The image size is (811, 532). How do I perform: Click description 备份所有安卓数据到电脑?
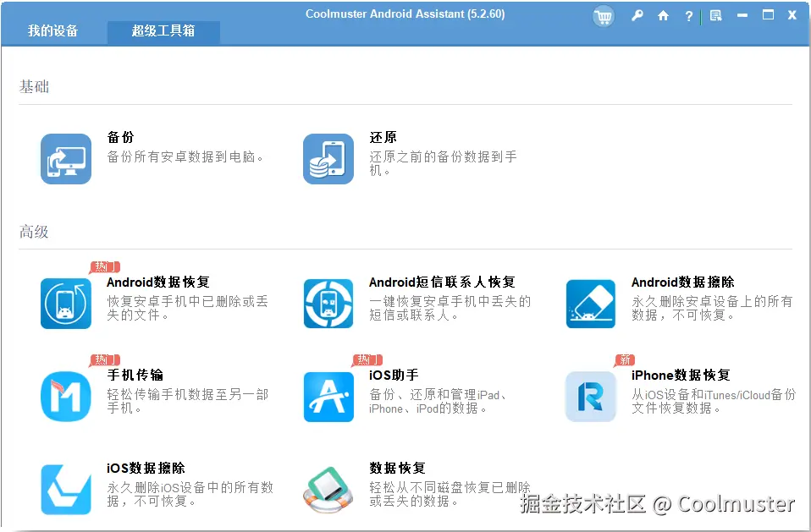point(185,156)
